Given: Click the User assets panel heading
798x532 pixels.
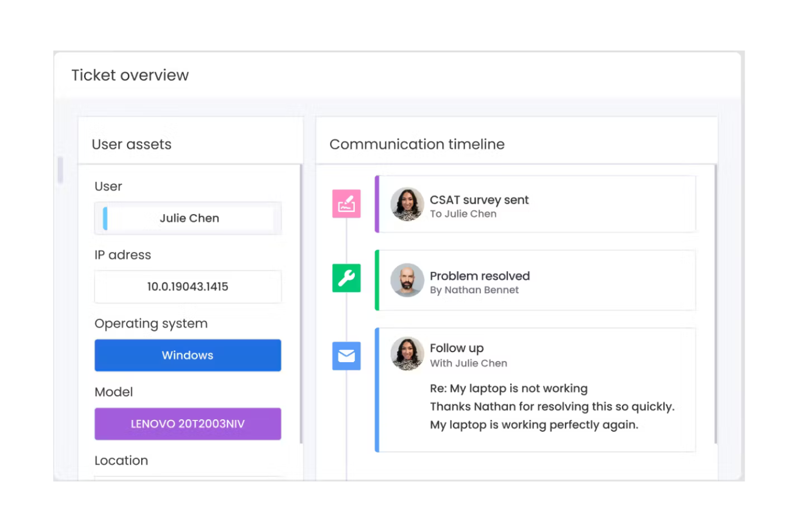Looking at the screenshot, I should (132, 144).
